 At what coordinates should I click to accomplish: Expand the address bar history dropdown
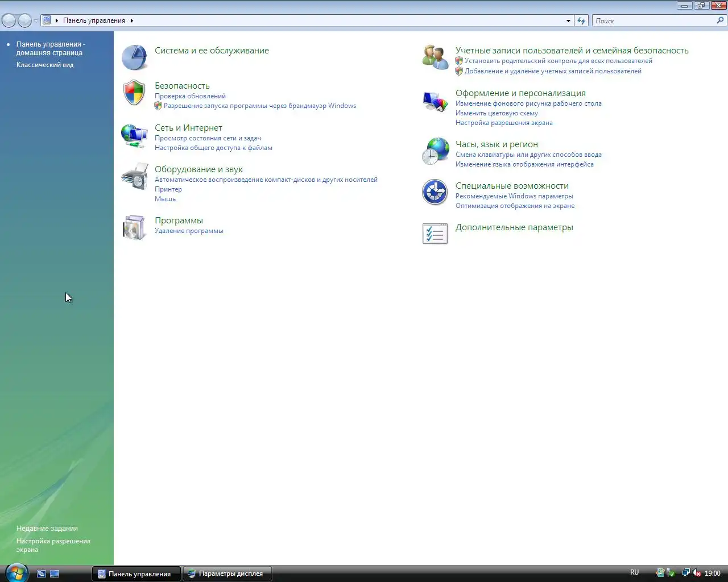point(568,21)
